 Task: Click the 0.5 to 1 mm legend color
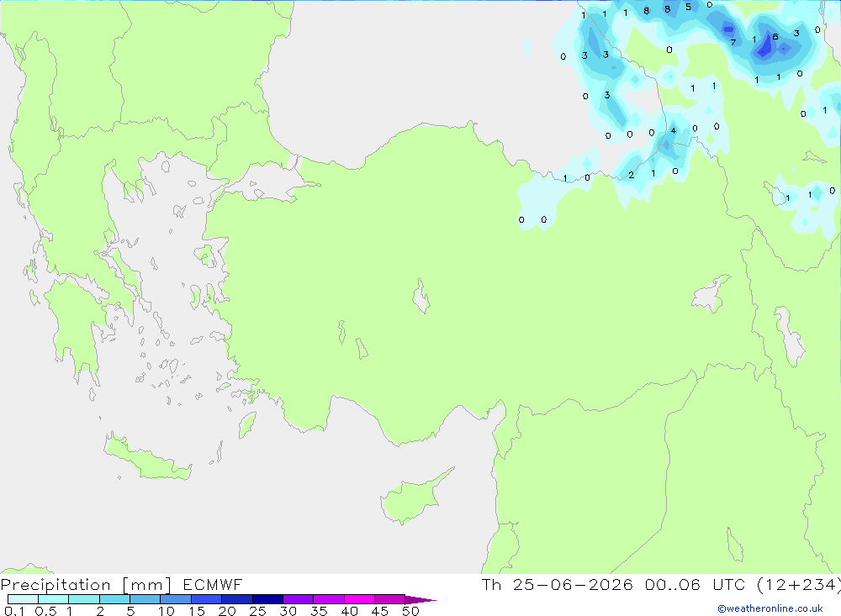[x=54, y=599]
